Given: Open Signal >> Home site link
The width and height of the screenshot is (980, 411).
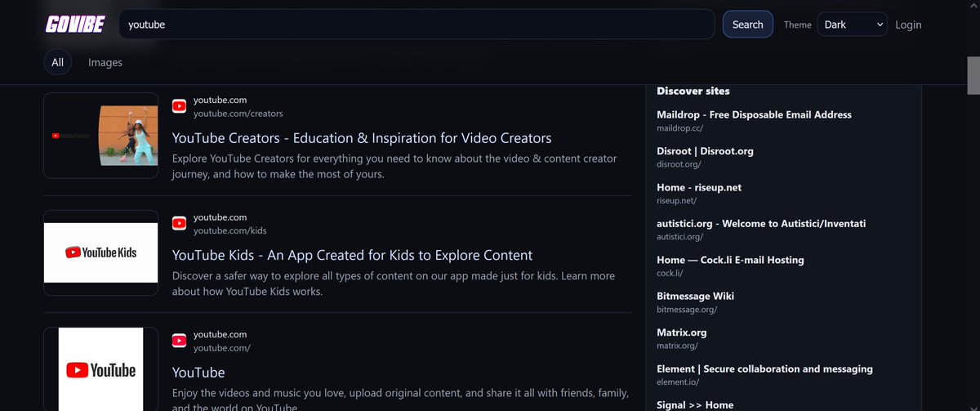Looking at the screenshot, I should (x=695, y=404).
